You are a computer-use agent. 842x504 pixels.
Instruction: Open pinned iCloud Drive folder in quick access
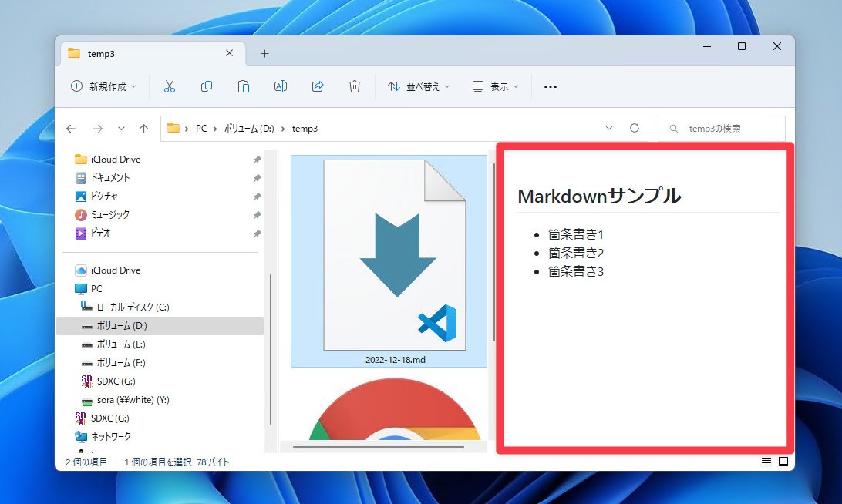116,160
